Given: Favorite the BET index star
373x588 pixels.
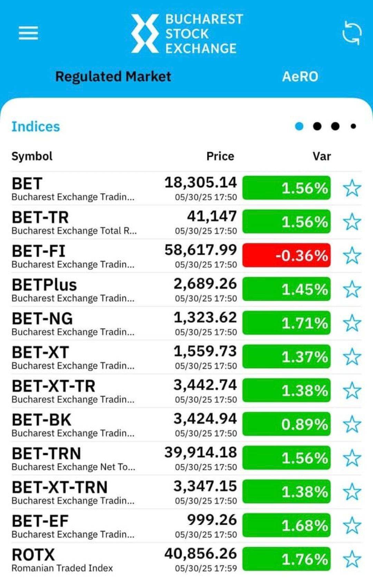Looking at the screenshot, I should pos(352,188).
